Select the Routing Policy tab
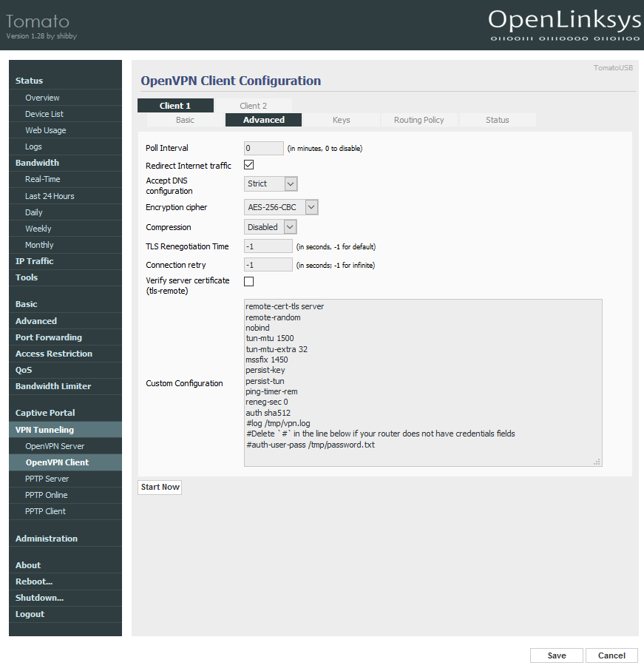 [x=418, y=120]
